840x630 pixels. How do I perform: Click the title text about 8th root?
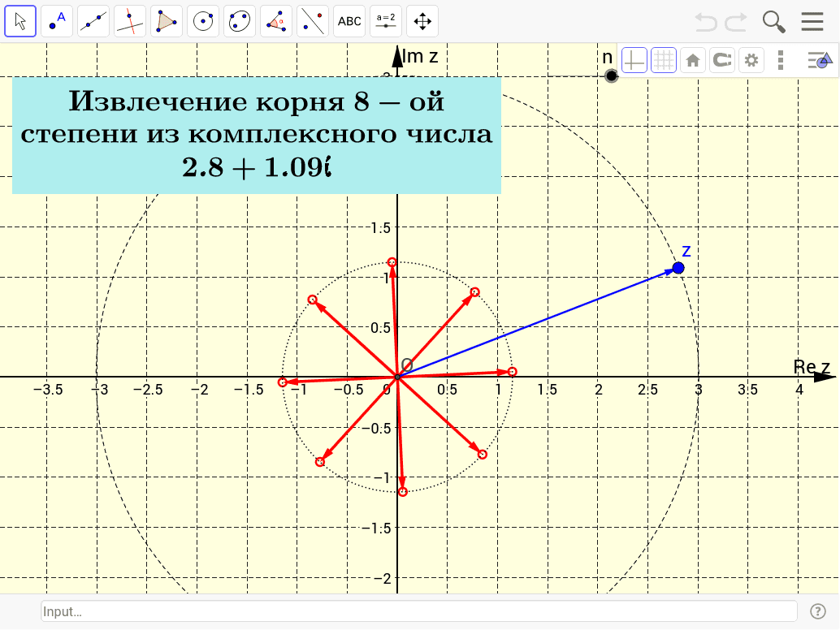pos(257,134)
